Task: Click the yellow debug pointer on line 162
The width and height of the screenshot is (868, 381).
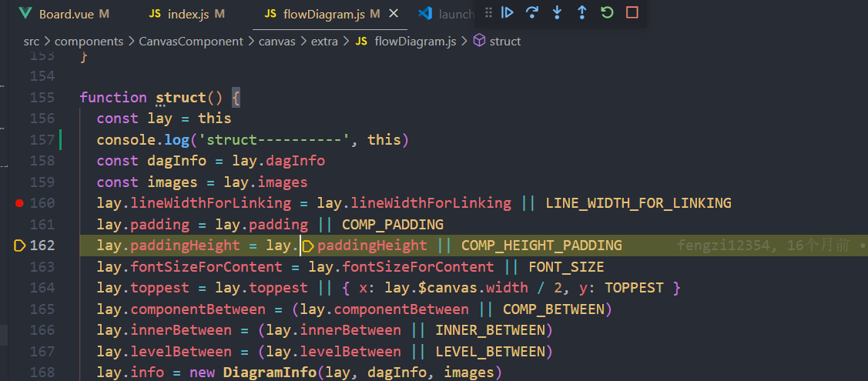Action: [18, 246]
